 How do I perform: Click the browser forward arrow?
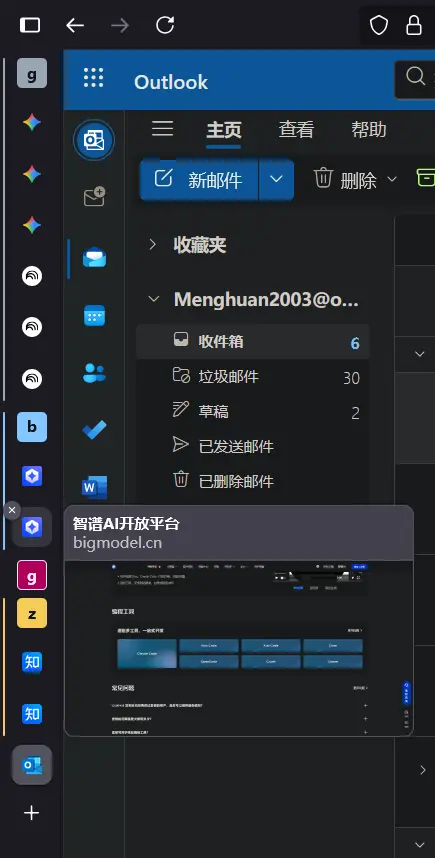pyautogui.click(x=120, y=25)
